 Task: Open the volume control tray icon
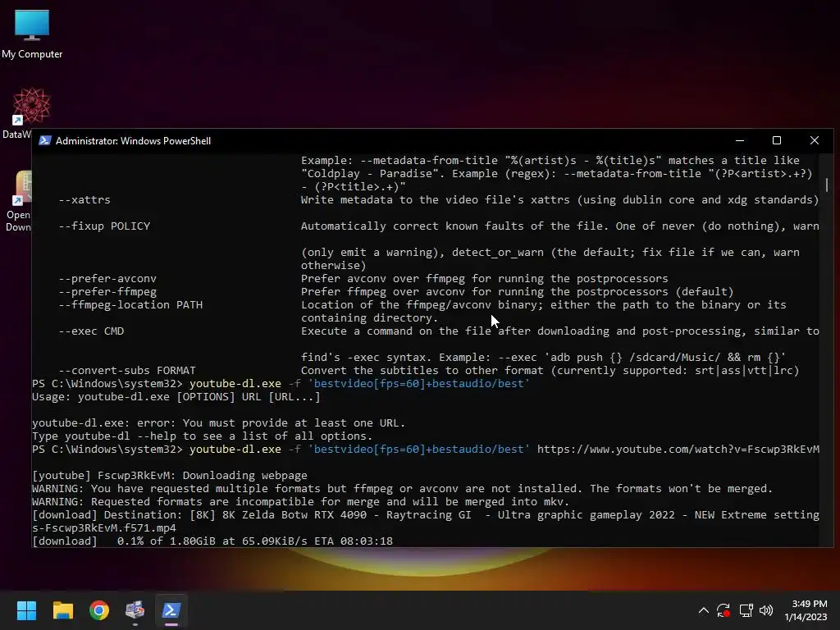(x=766, y=610)
